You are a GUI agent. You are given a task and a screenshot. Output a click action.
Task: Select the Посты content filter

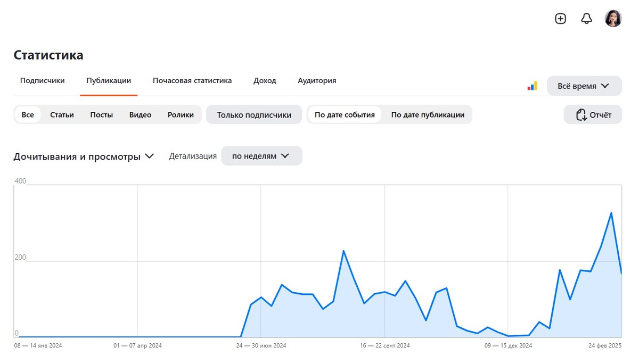101,114
